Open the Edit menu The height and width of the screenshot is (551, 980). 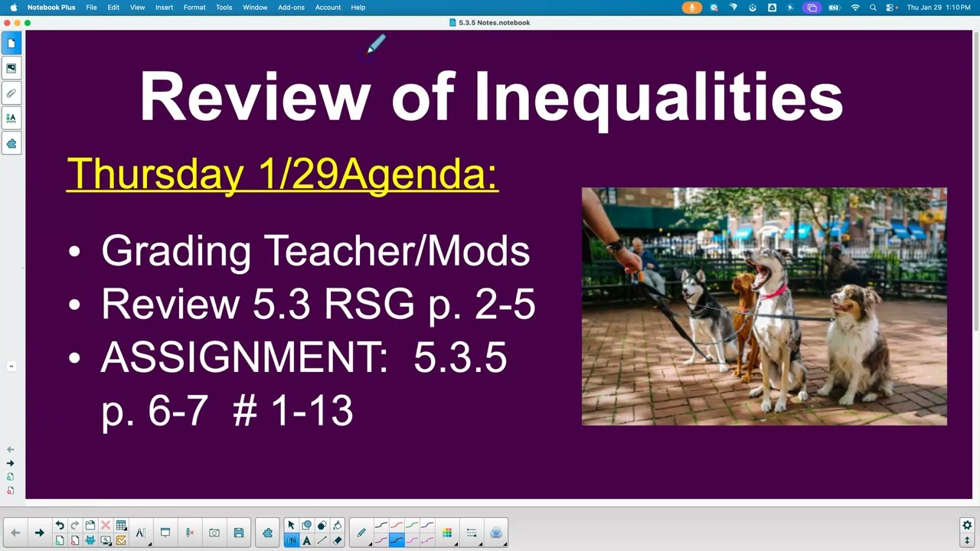coord(113,7)
